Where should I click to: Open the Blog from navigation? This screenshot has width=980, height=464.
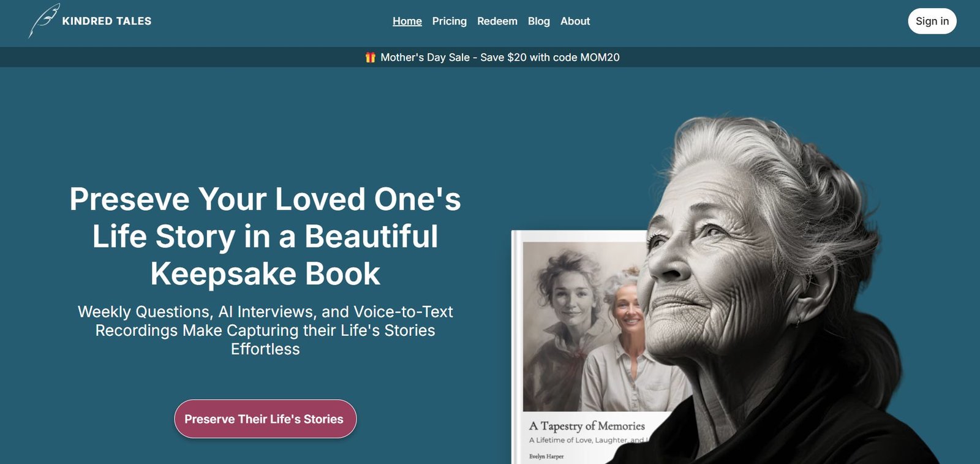538,21
